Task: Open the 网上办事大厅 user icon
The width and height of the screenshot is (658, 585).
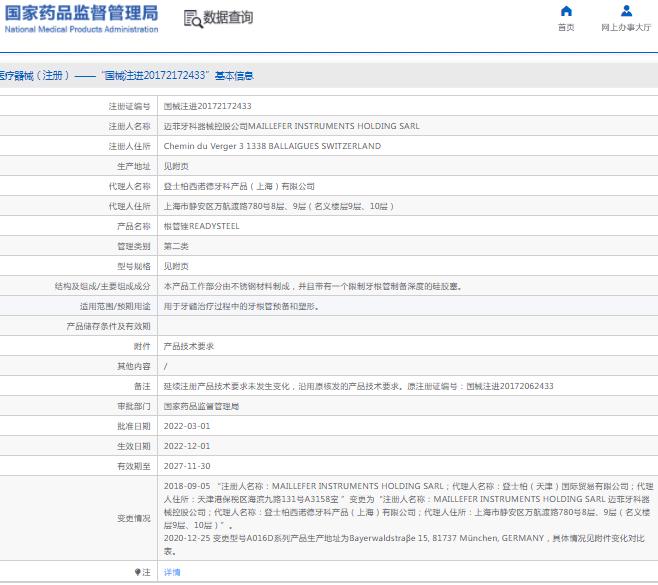Action: pyautogui.click(x=626, y=11)
